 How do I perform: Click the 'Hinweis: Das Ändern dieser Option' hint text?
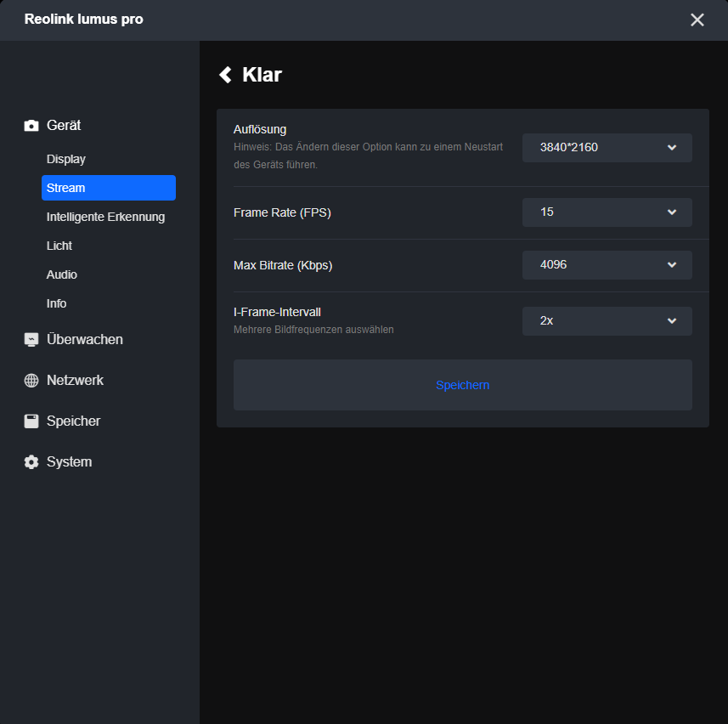(368, 156)
